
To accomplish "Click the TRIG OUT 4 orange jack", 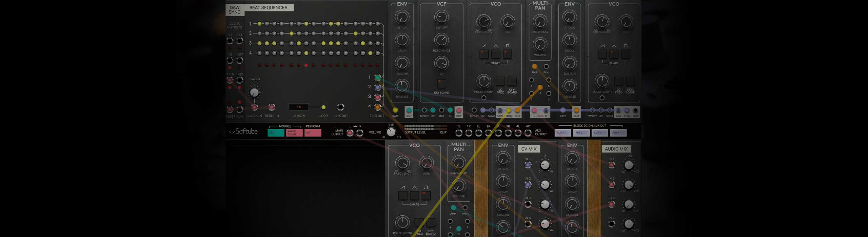I will coord(377,107).
